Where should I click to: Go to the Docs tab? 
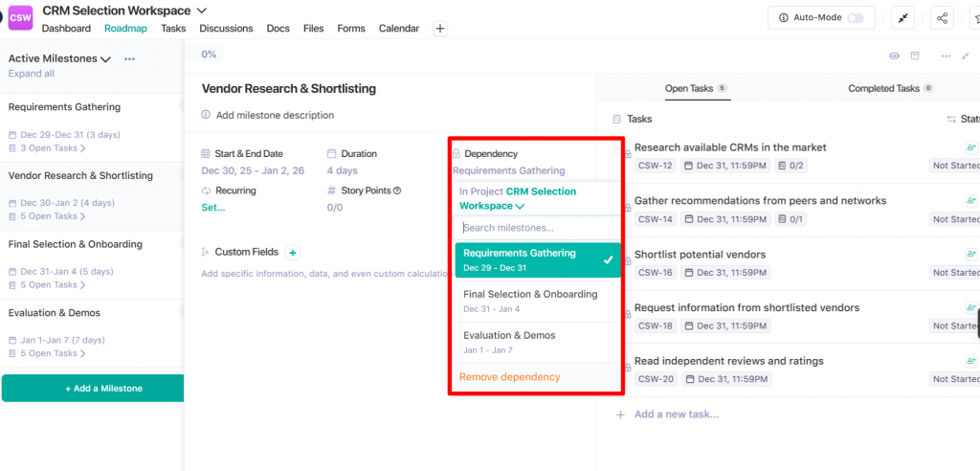click(278, 28)
